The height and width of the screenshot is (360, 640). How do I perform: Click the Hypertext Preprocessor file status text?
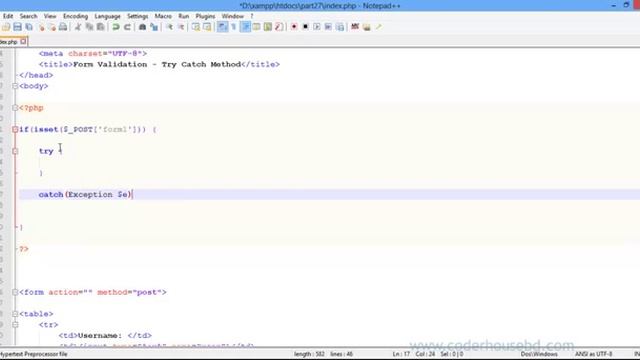pyautogui.click(x=33, y=354)
